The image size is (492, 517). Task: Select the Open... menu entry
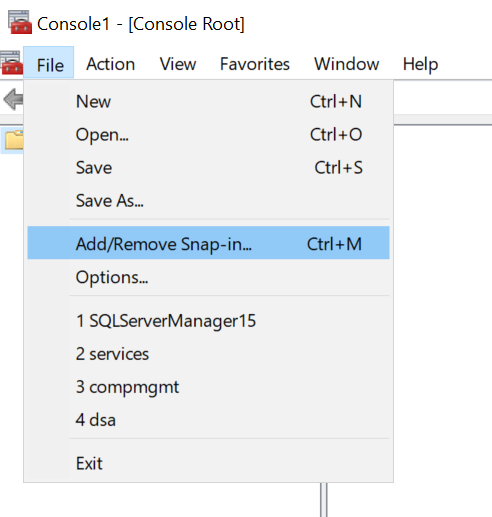(x=208, y=135)
